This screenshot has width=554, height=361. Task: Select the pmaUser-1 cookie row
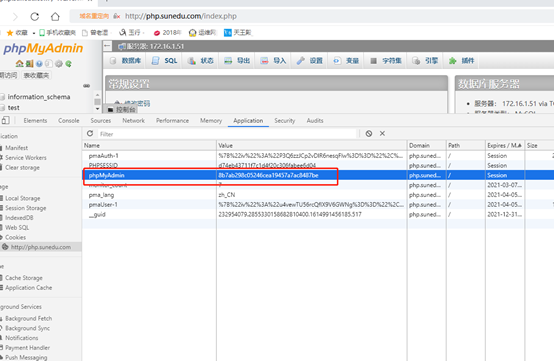pyautogui.click(x=318, y=205)
